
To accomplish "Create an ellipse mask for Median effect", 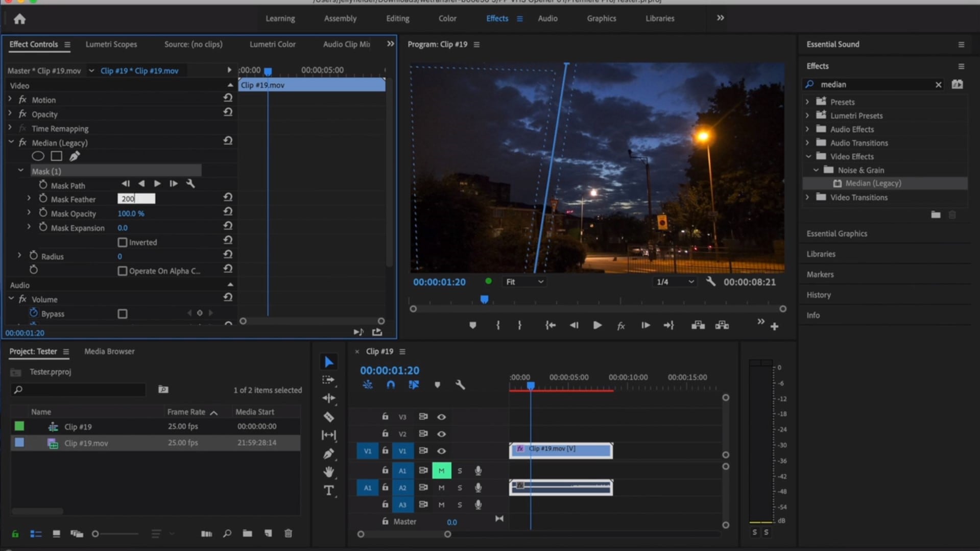I will tap(38, 156).
